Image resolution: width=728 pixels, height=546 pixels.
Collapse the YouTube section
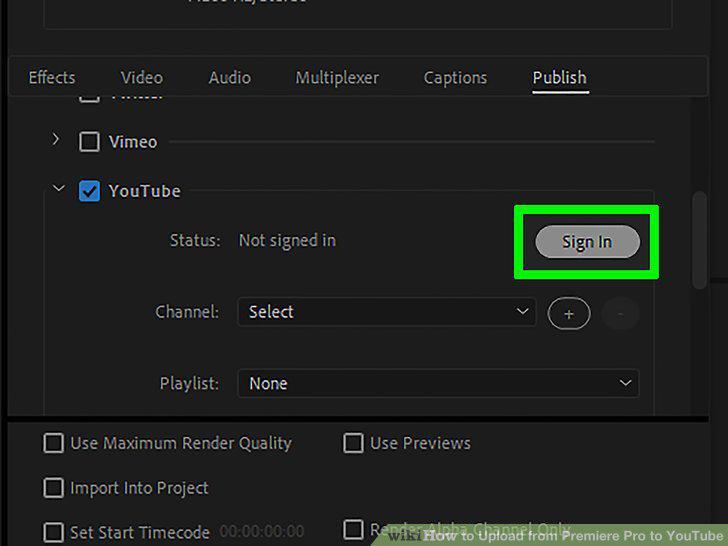58,188
